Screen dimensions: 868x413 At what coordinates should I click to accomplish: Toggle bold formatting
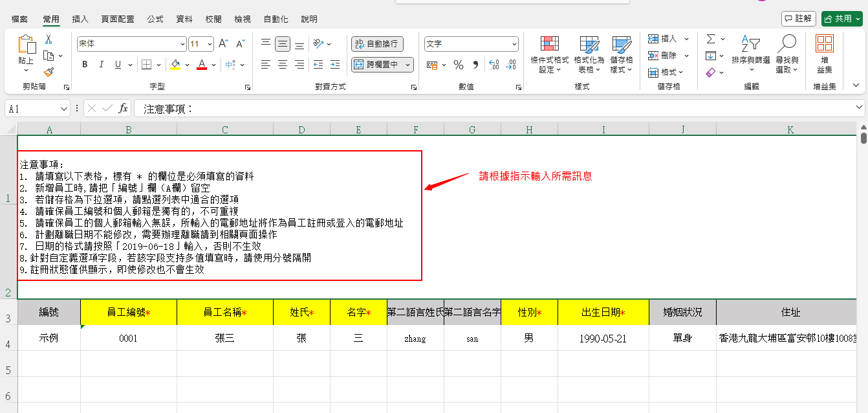(x=85, y=65)
